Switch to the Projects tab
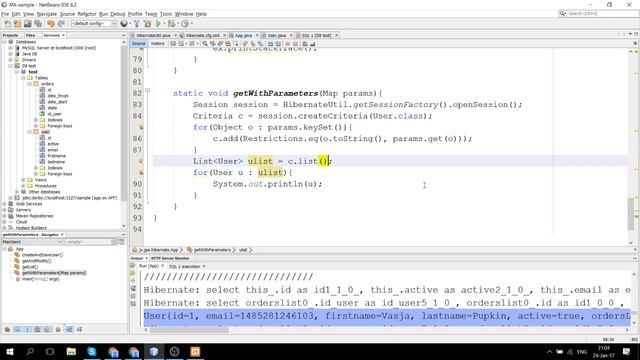Viewport: 640px width, 360px height. click(x=11, y=36)
